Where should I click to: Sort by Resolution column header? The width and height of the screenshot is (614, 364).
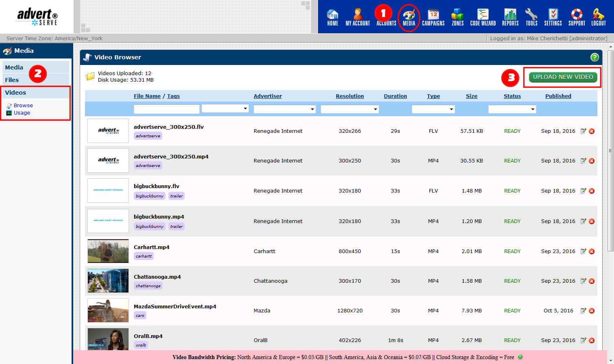coord(350,96)
